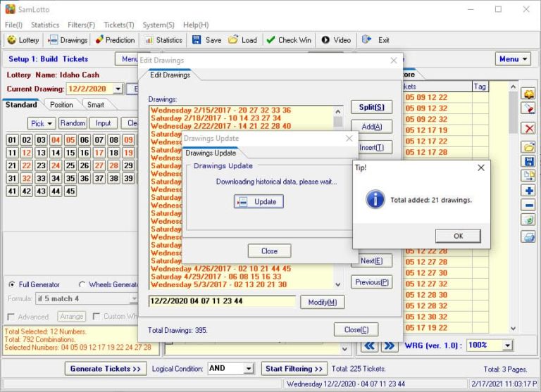Click the Random button
This screenshot has width=541, height=392.
click(73, 123)
